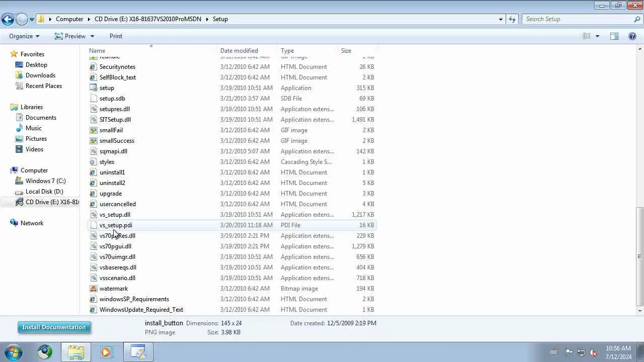644x362 pixels.
Task: Select the smallFail GIF image icon
Action: click(93, 130)
